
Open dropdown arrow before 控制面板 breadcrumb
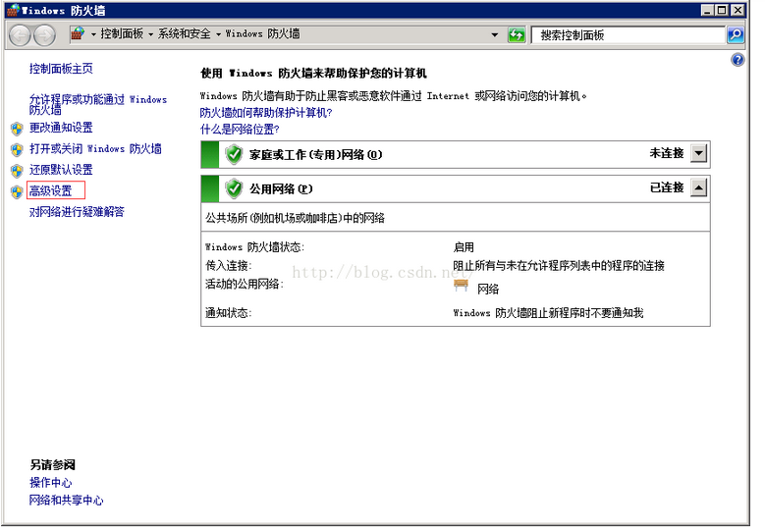[x=93, y=34]
